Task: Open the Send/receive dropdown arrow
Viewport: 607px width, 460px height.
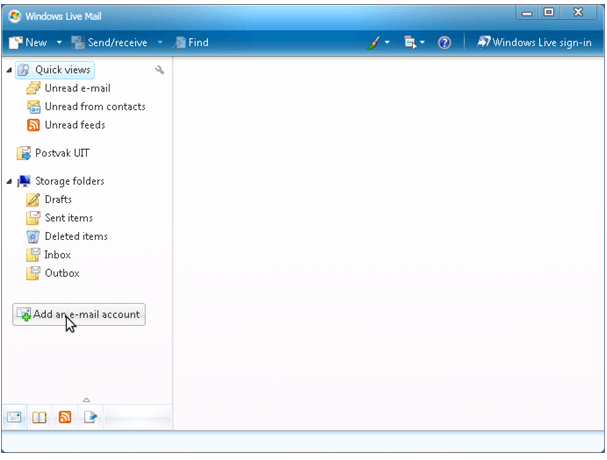Action: click(x=160, y=43)
